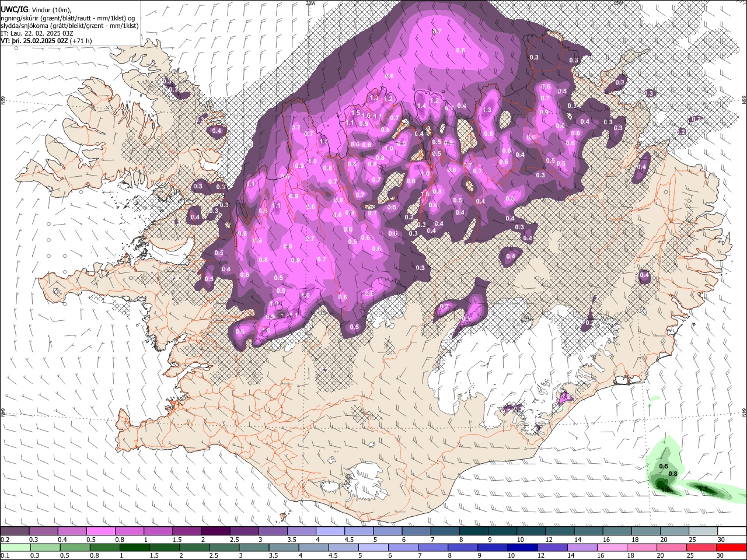Click the '20W' longitude label
This screenshot has height=560, width=747.
[310, 3]
